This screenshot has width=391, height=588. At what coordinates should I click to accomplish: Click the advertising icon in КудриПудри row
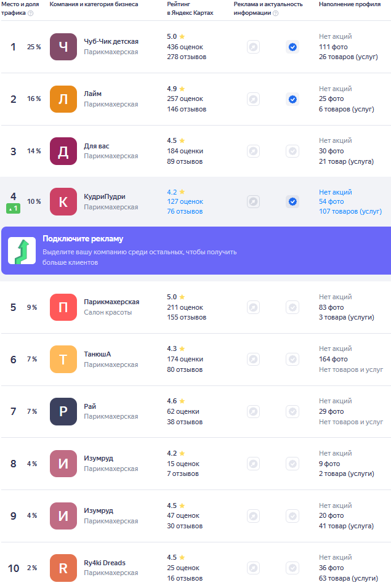point(254,202)
